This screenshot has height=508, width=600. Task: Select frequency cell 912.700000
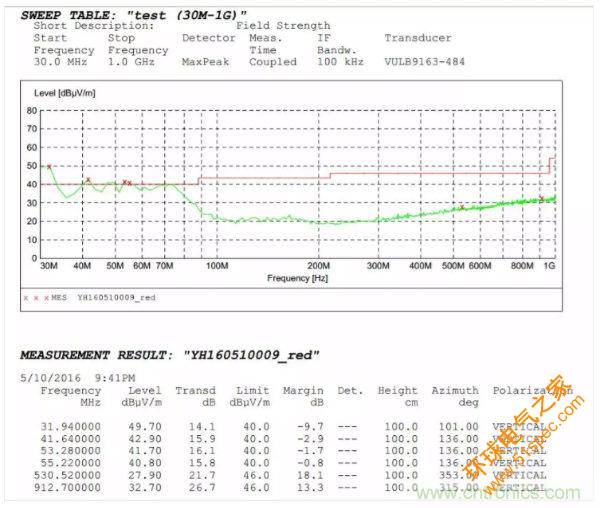[x=67, y=488]
